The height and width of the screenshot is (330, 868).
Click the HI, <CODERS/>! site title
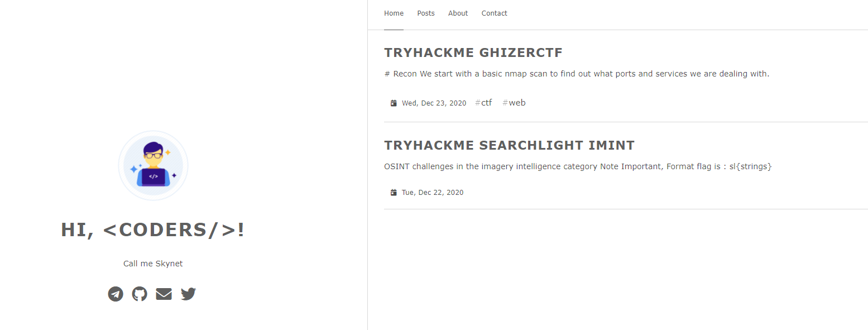coord(153,230)
